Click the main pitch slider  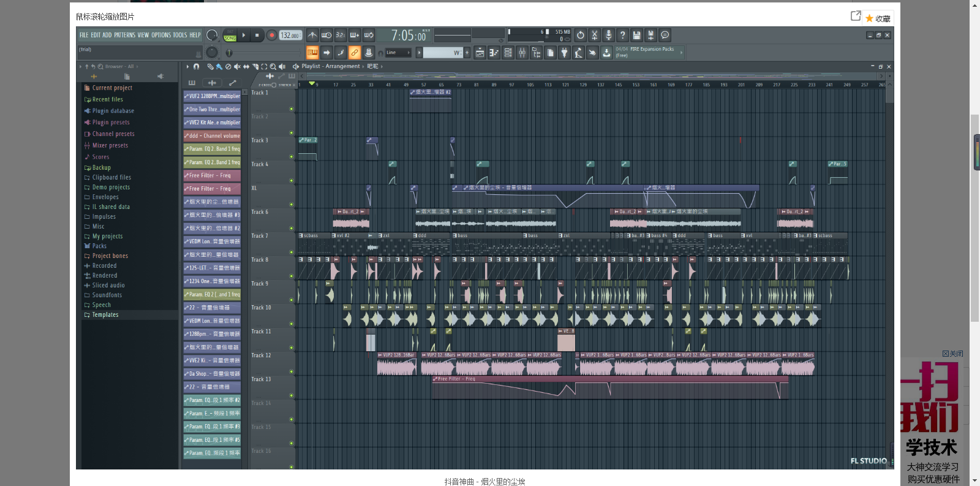230,53
